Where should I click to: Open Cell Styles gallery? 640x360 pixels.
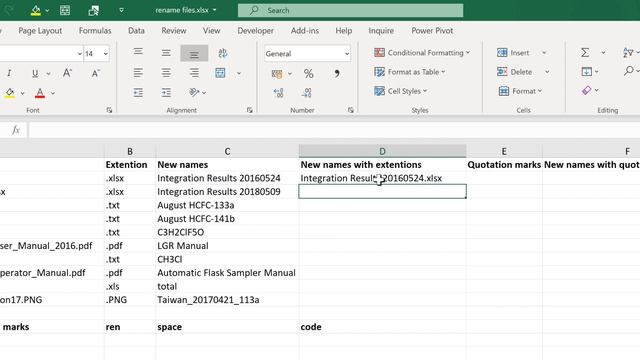(x=400, y=91)
